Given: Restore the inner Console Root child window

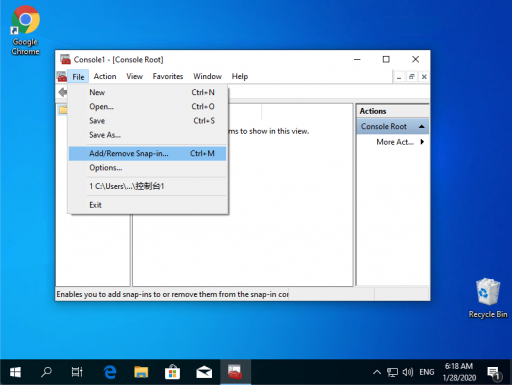Looking at the screenshot, I should pos(411,77).
